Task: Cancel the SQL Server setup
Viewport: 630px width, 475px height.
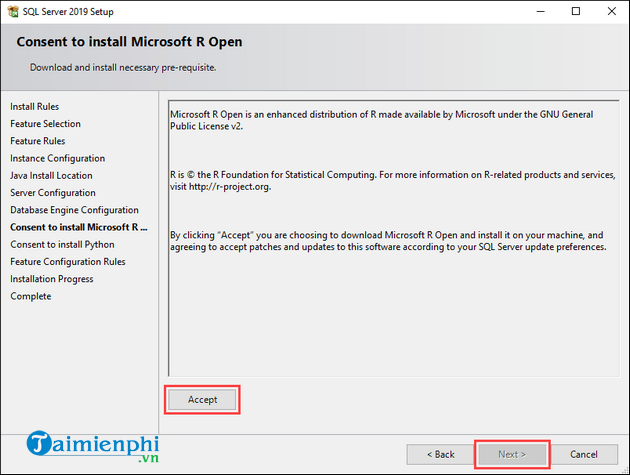Action: tap(583, 454)
